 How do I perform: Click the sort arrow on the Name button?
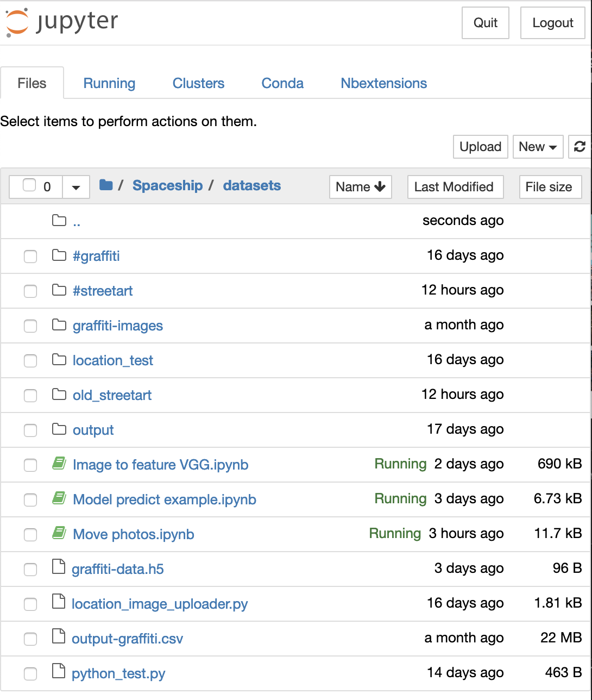coord(380,187)
